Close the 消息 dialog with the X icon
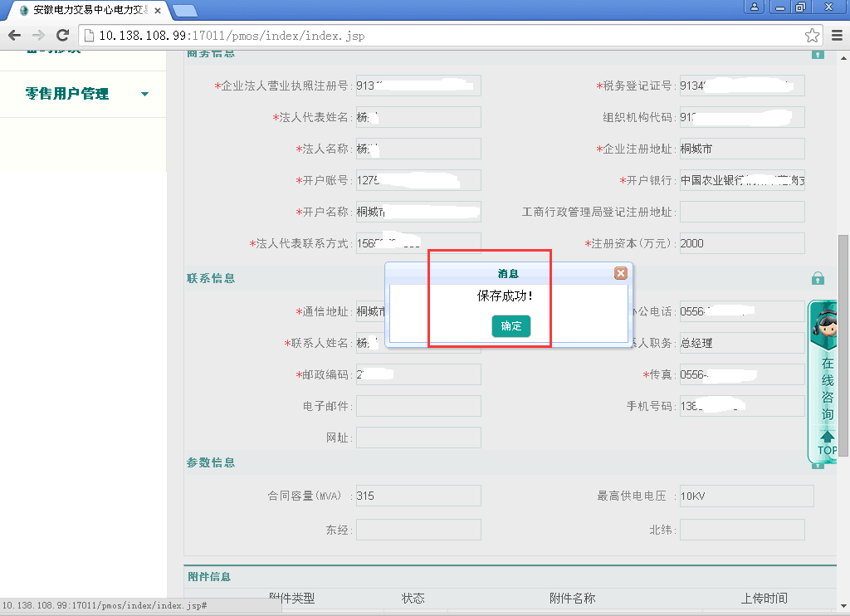Screen dimensions: 850x616 point(620,273)
